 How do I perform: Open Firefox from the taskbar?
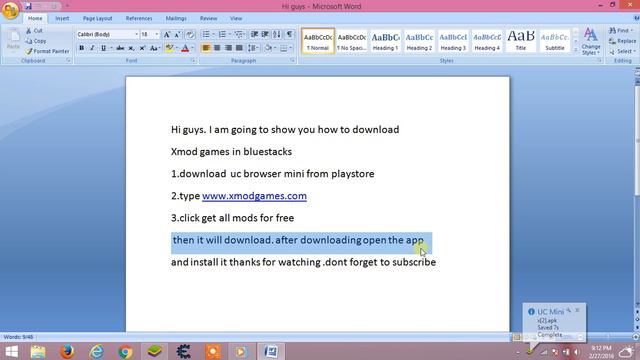[x=67, y=351]
